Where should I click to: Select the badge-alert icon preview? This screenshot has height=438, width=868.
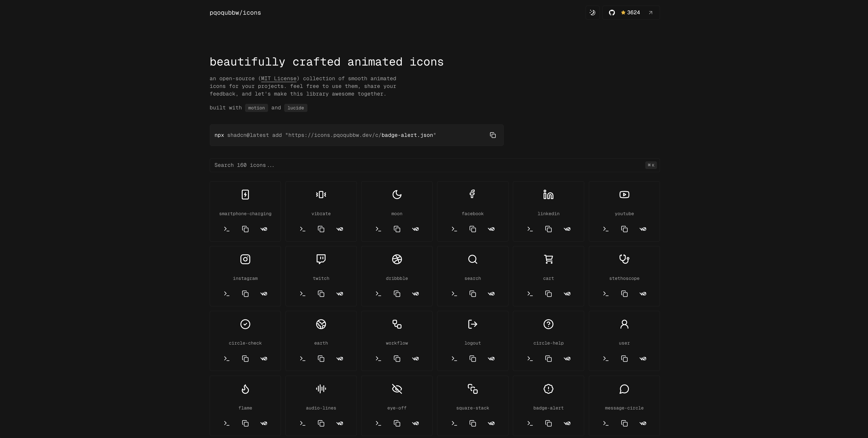[549, 389]
